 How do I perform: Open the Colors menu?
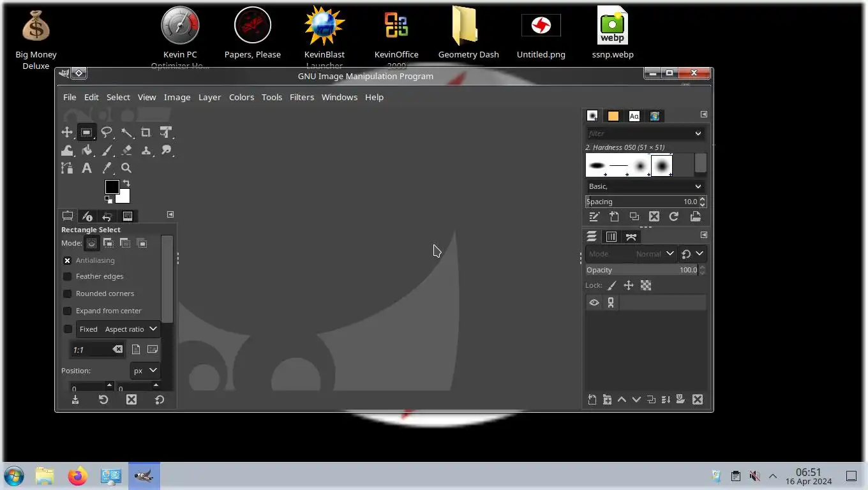(241, 97)
